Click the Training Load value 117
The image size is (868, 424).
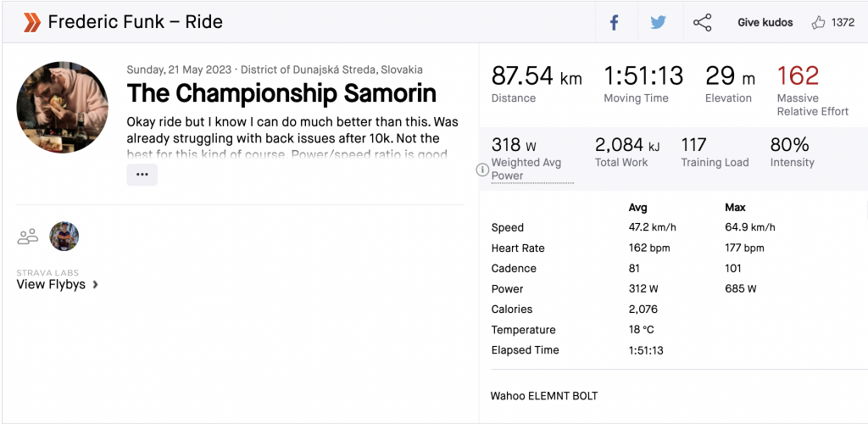coord(693,145)
